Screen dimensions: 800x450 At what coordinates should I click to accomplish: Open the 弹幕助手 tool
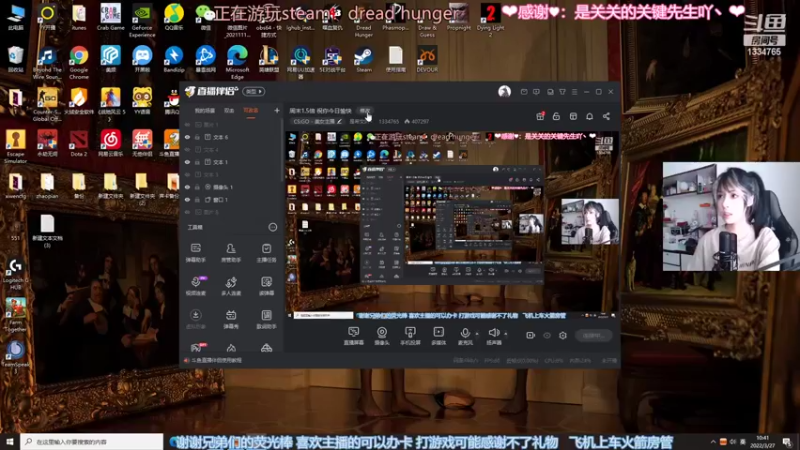tap(195, 253)
